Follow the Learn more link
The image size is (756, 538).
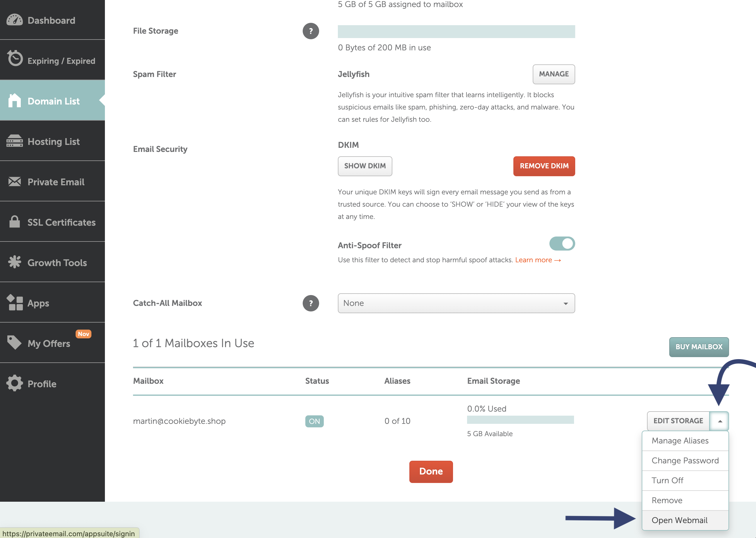[x=537, y=260]
